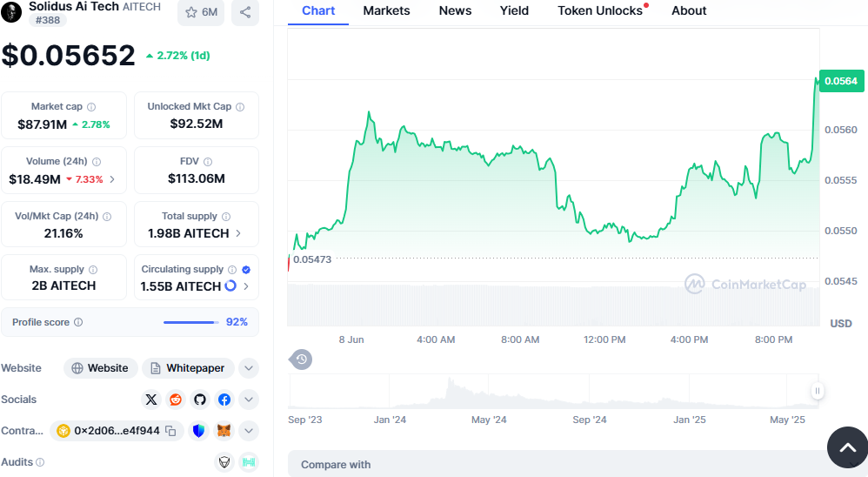
Task: Click the Website button
Action: (101, 368)
